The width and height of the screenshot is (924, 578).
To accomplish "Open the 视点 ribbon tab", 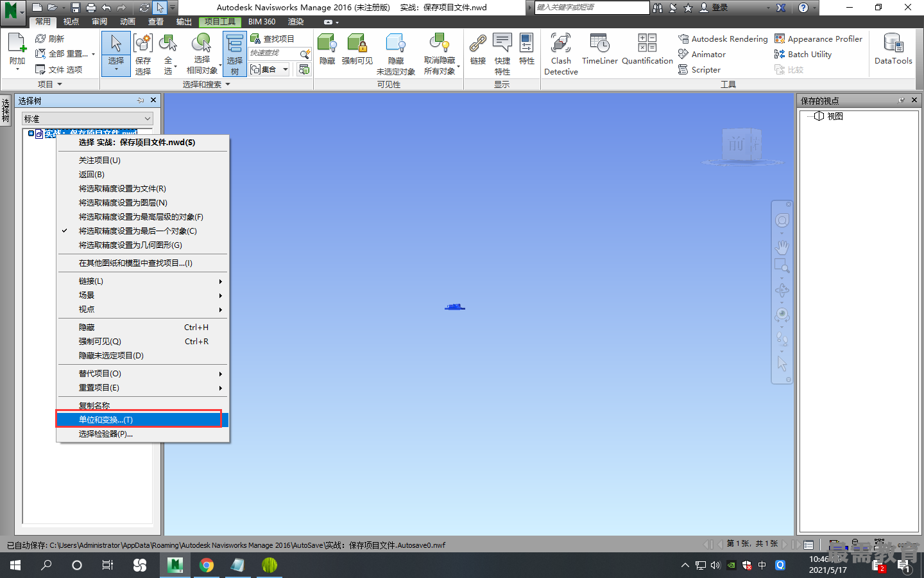I will [x=71, y=22].
